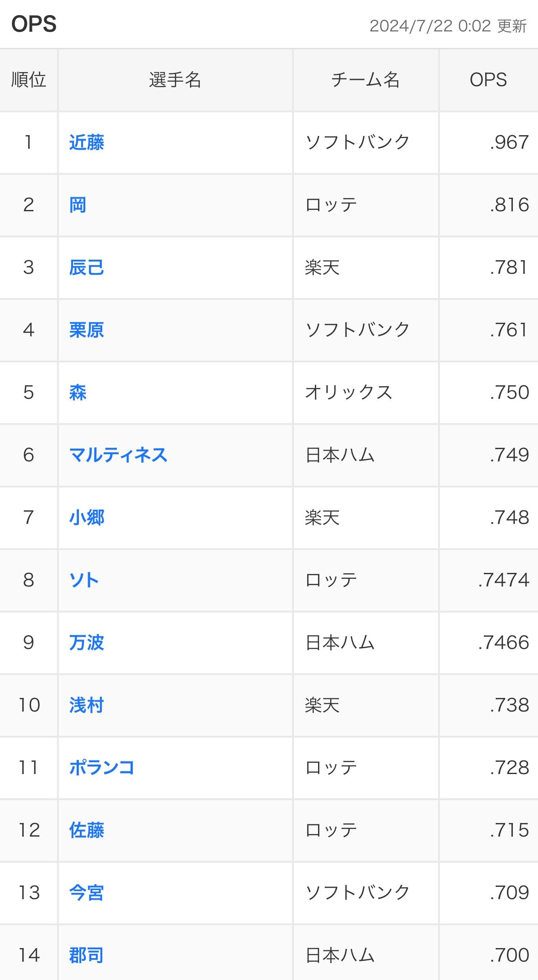Tap the 郡司 player link
This screenshot has width=538, height=980.
(x=87, y=955)
